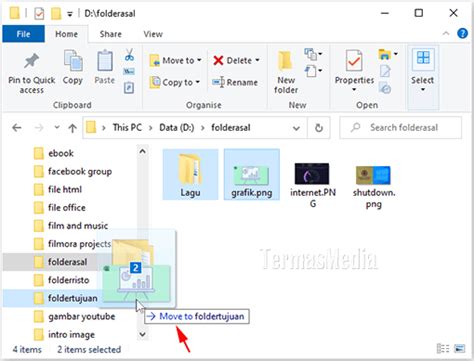Click folderasal breadcrumb in address bar

point(231,128)
